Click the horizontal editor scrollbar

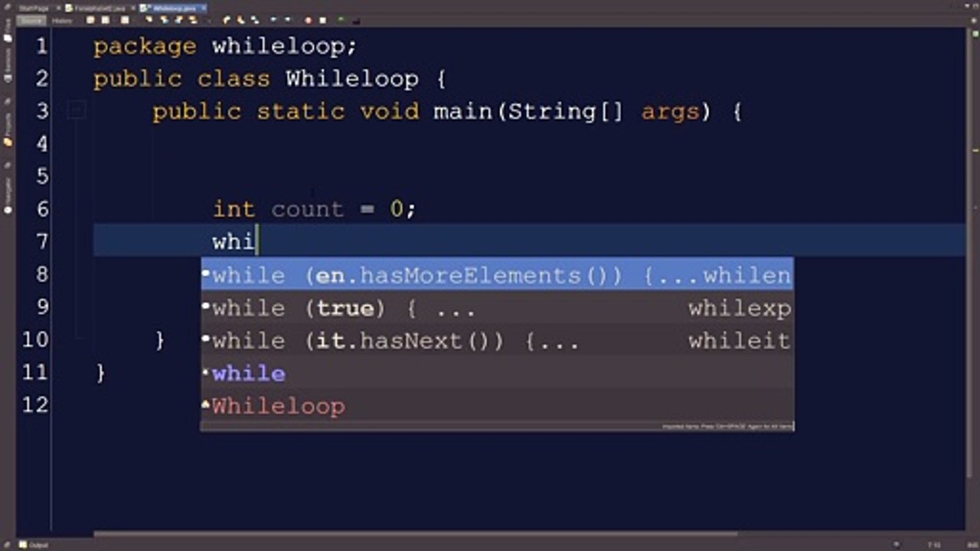point(416,533)
